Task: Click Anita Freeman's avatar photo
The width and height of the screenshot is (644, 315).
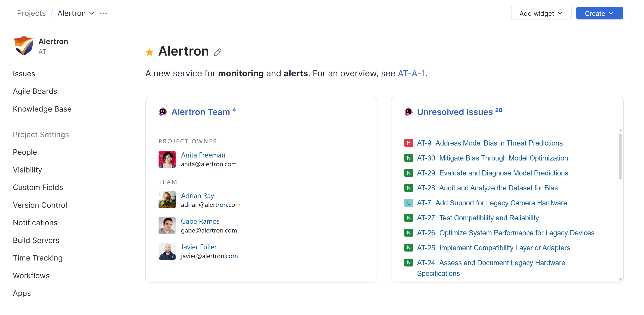Action: click(167, 159)
